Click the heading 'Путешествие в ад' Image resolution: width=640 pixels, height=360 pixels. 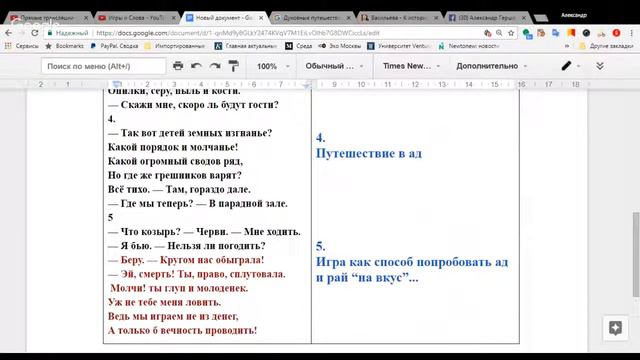pos(369,153)
